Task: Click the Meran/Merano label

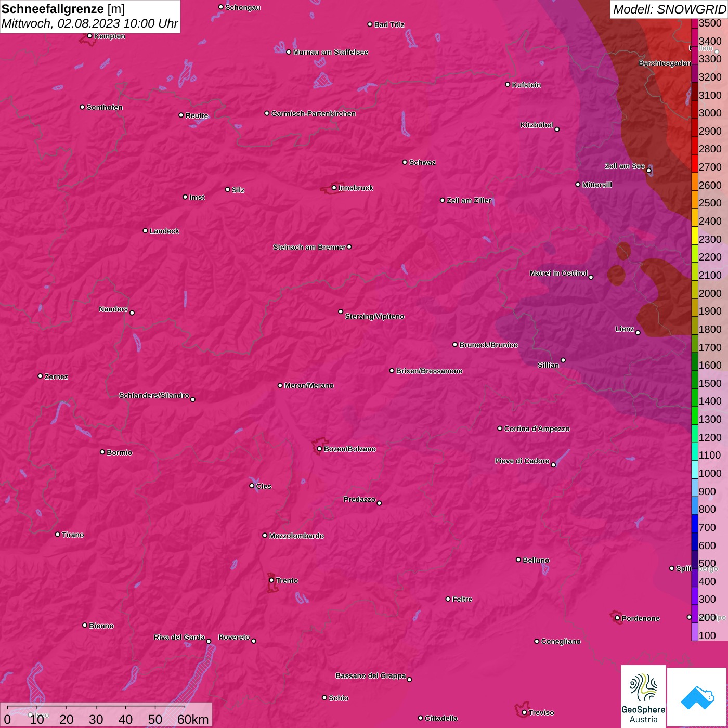Action: [x=309, y=385]
